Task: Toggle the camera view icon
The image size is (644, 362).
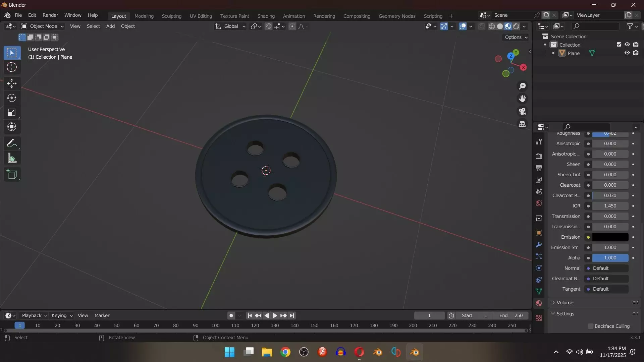Action: pyautogui.click(x=522, y=111)
